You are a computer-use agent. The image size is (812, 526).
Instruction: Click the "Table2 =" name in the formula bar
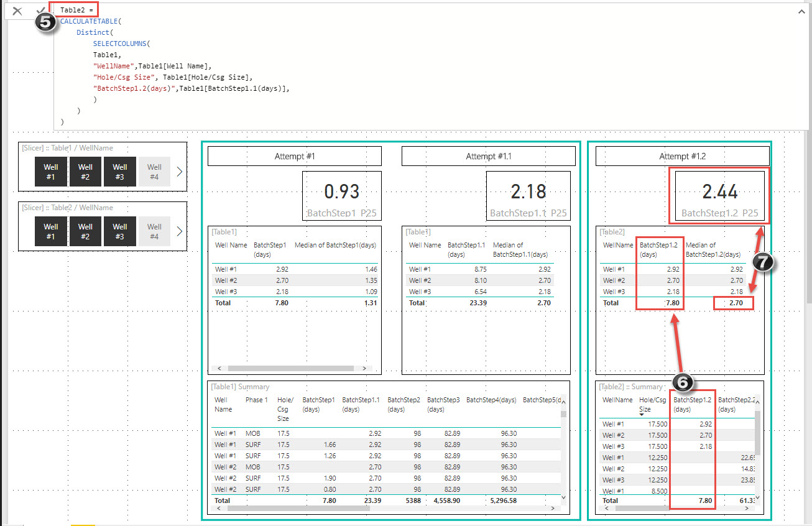click(x=75, y=10)
